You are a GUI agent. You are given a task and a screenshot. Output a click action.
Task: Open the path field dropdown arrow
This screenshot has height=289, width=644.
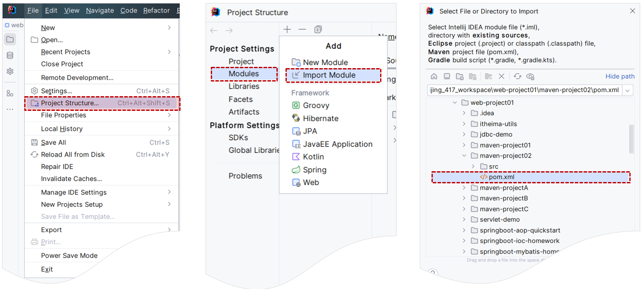tap(628, 91)
